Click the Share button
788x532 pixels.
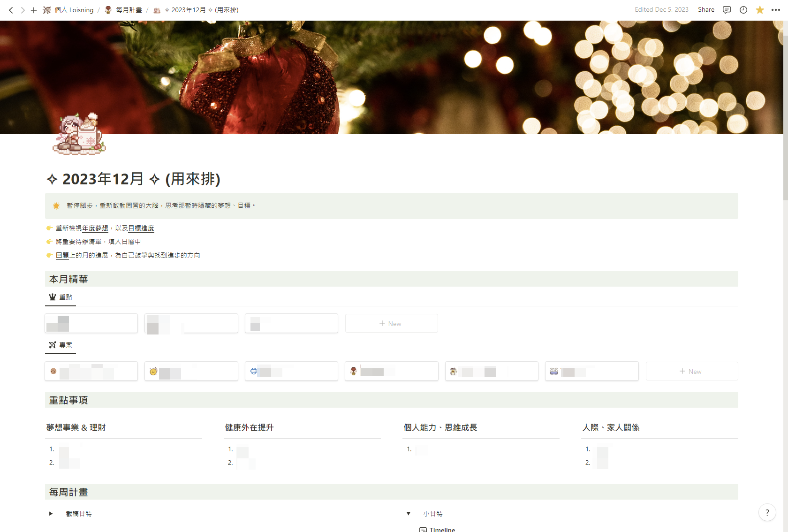(706, 10)
